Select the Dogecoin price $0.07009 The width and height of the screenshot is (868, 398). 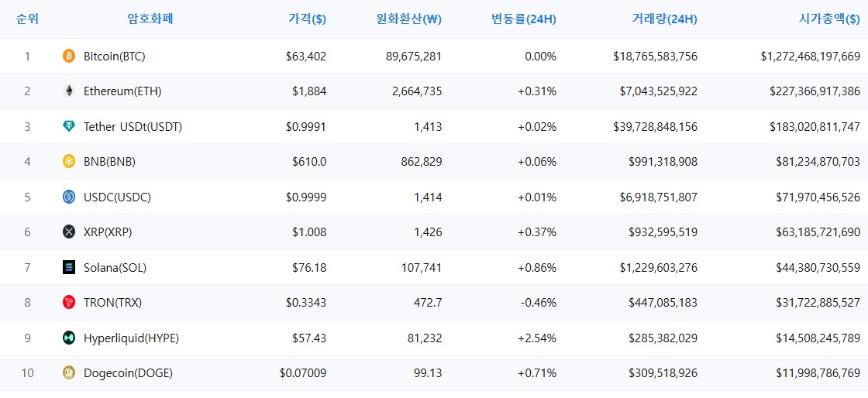coord(303,373)
